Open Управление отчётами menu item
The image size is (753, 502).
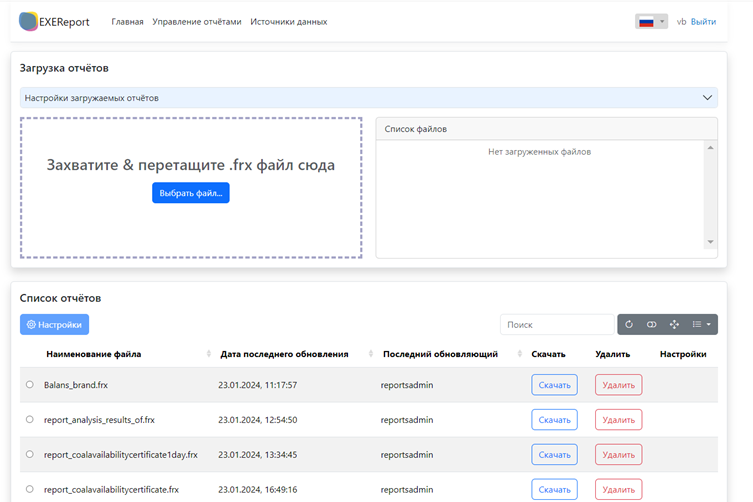(x=197, y=21)
